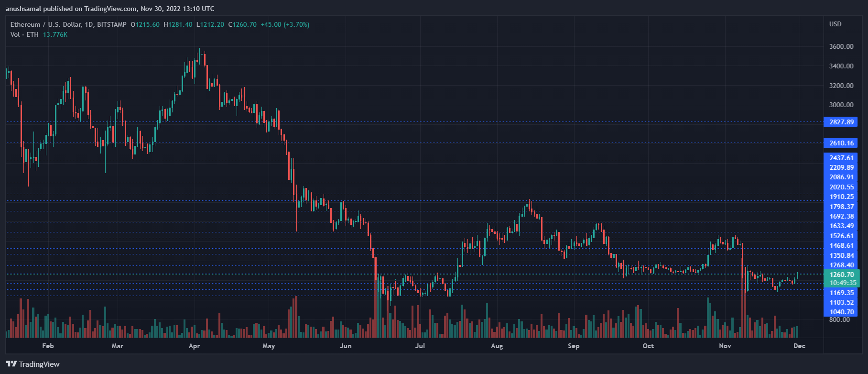Click the 10:49:35 bar countdown timer

(841, 283)
